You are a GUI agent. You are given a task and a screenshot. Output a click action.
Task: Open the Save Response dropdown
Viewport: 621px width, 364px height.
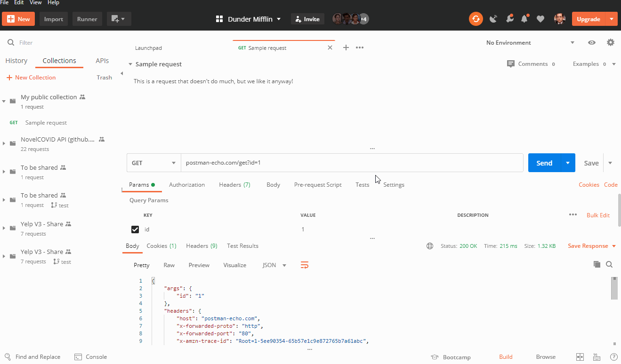592,246
